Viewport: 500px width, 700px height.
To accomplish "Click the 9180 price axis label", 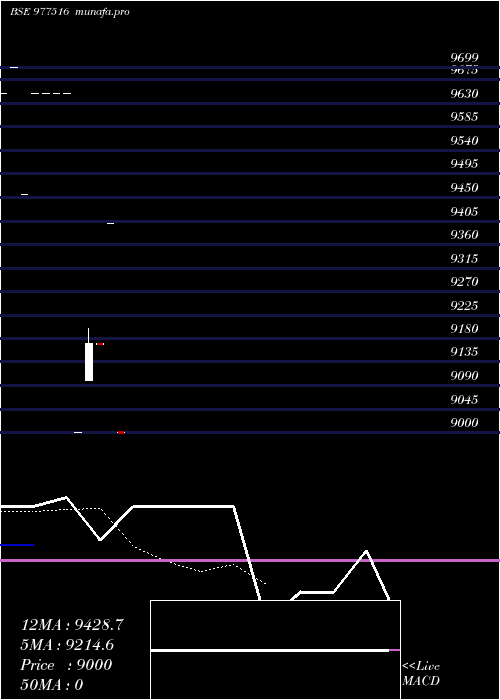I will coord(464,329).
